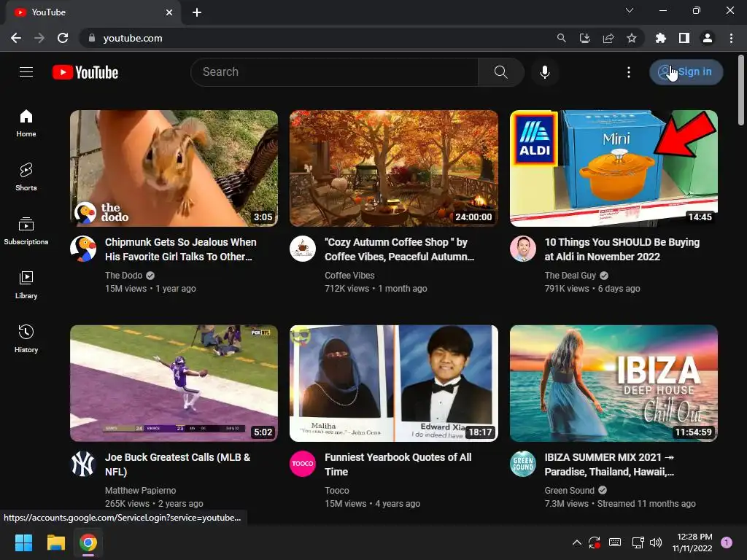Screen dimensions: 747x560
Task: Open 'The Dodo' channel name
Action: (123, 275)
